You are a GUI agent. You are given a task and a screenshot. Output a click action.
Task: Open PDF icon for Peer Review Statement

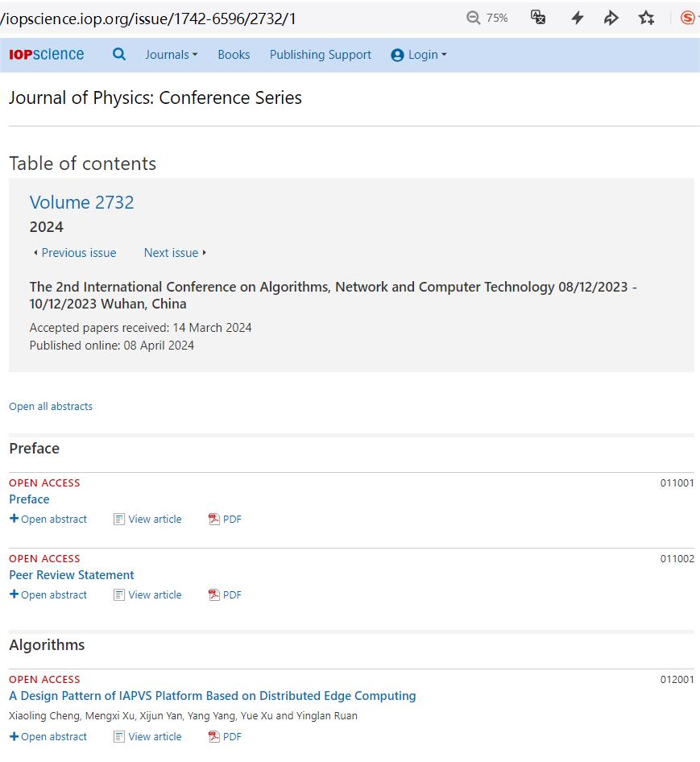tap(214, 595)
